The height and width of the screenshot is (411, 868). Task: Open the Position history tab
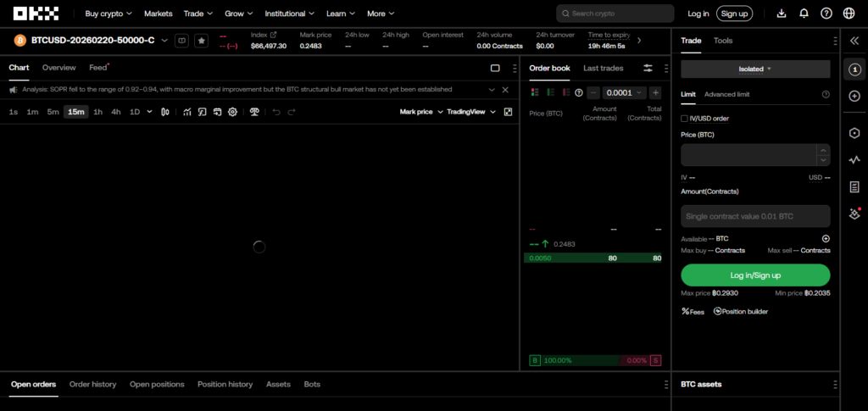coord(225,385)
